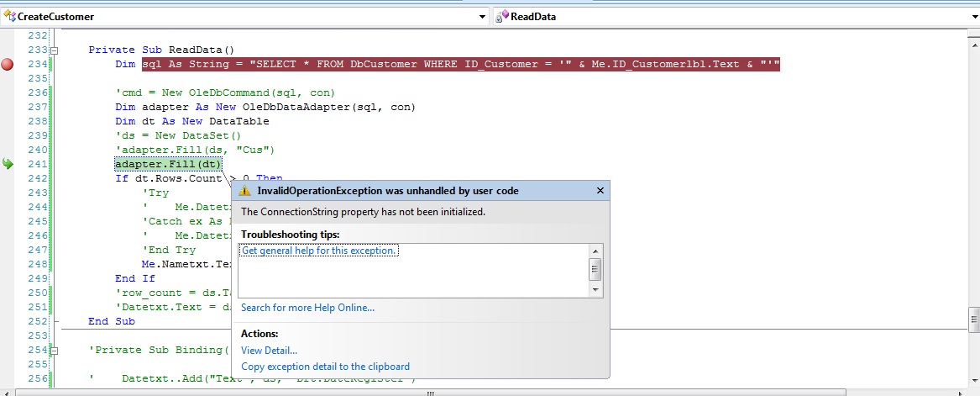Click 'If dt.Rows.Count' on line 242
Image resolution: width=980 pixels, height=396 pixels.
[x=168, y=178]
